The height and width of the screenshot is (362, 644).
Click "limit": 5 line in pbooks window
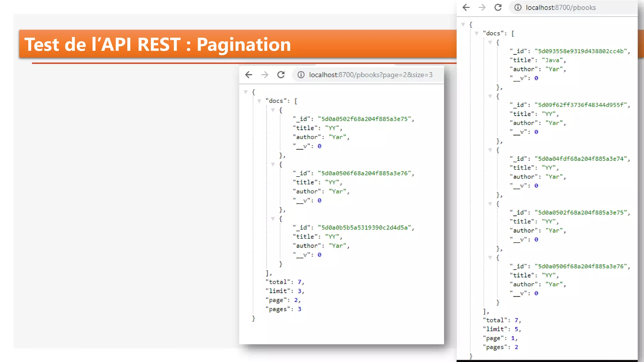tap(502, 329)
